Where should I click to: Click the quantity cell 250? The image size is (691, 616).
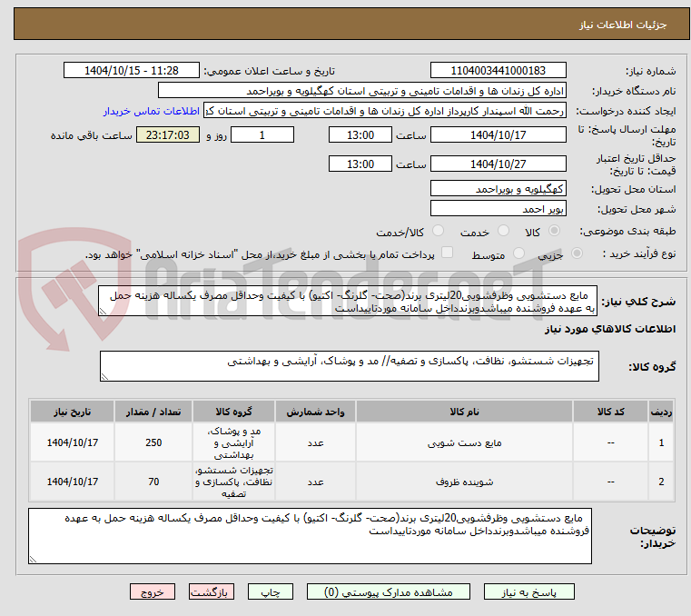click(153, 442)
